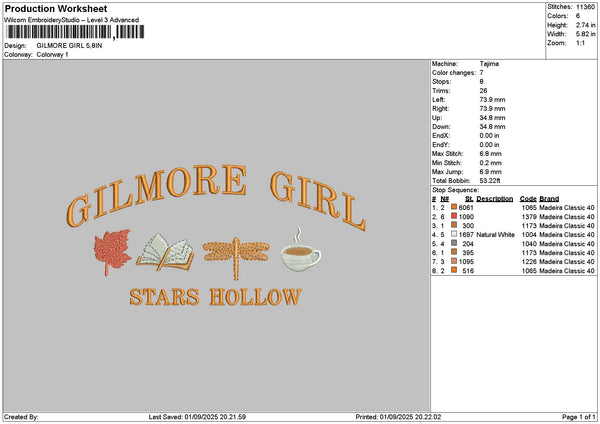Click the coffee cup motif in the design

pyautogui.click(x=301, y=250)
